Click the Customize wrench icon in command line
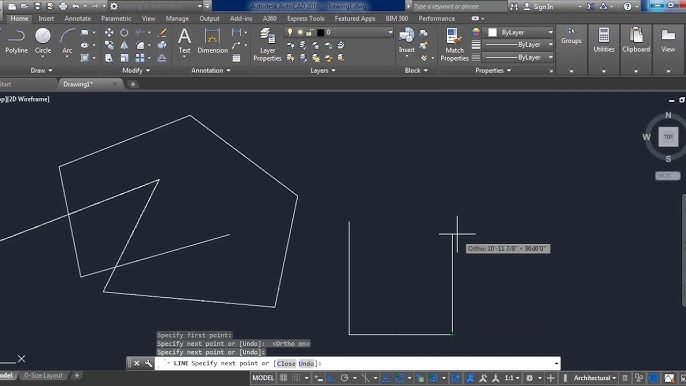The height and width of the screenshot is (386, 686). point(148,363)
